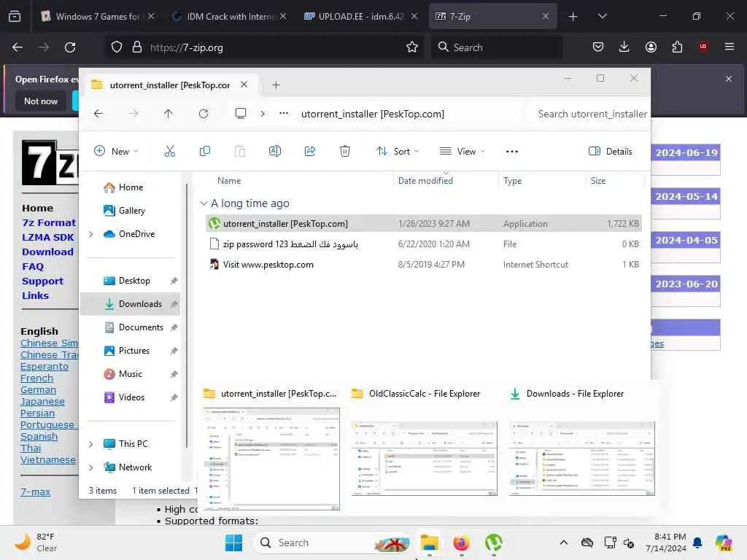Click the address bar breadcrumb chevron
The width and height of the screenshot is (747, 560).
click(263, 114)
